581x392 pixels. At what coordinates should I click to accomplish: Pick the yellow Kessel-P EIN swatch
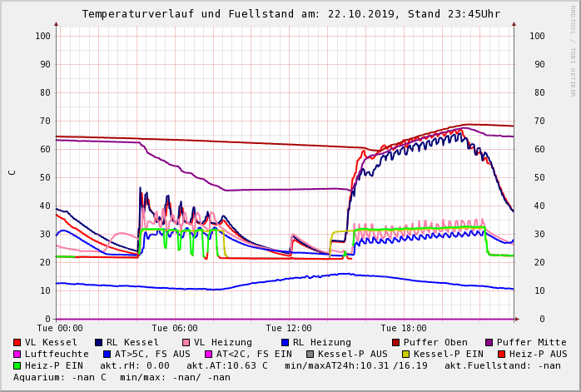(407, 354)
